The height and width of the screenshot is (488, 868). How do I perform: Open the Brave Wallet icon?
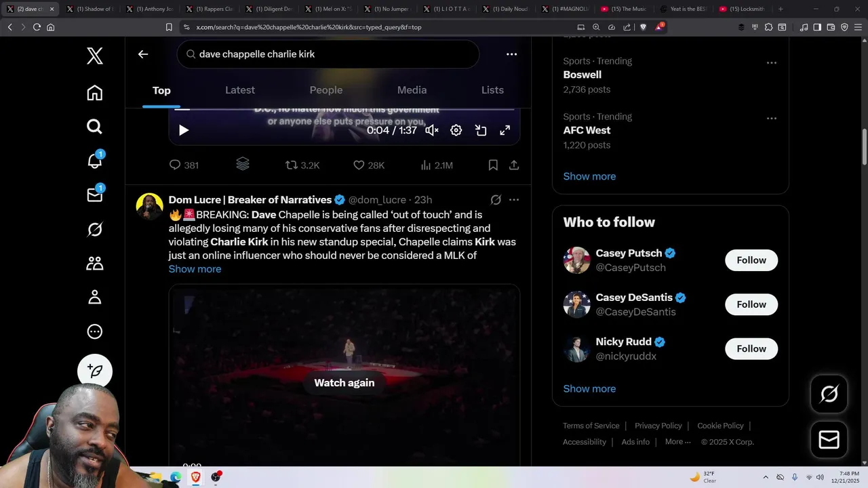[831, 27]
